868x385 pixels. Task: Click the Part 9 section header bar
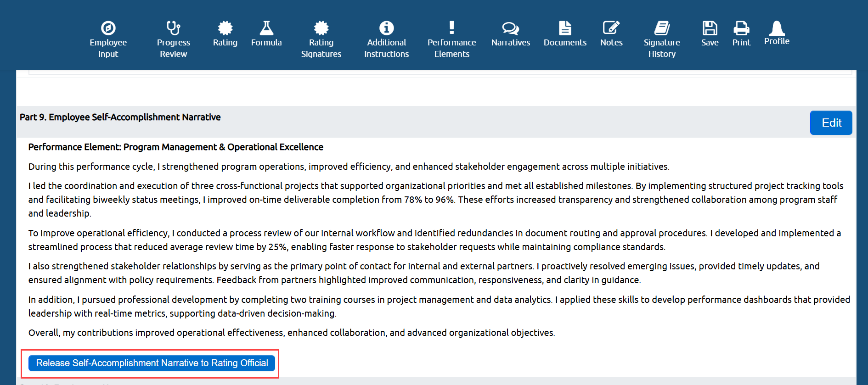[x=436, y=122]
